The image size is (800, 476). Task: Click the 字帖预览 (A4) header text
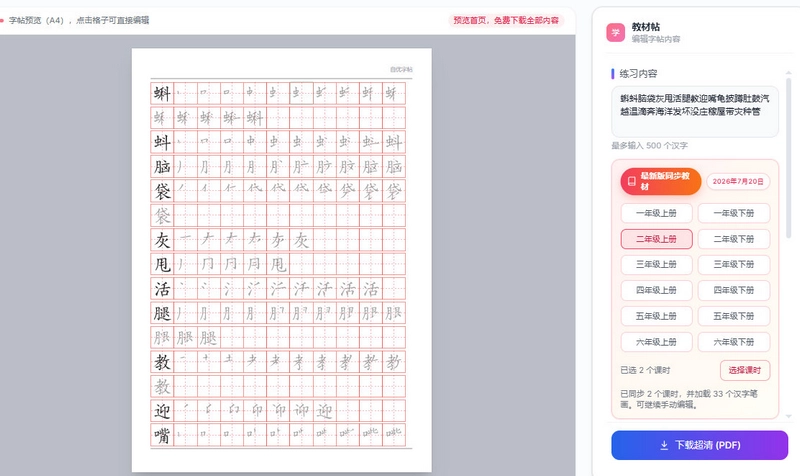coord(79,20)
